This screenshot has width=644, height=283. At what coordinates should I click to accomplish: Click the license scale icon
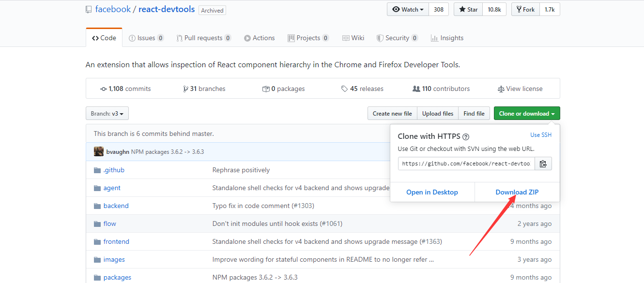point(501,89)
